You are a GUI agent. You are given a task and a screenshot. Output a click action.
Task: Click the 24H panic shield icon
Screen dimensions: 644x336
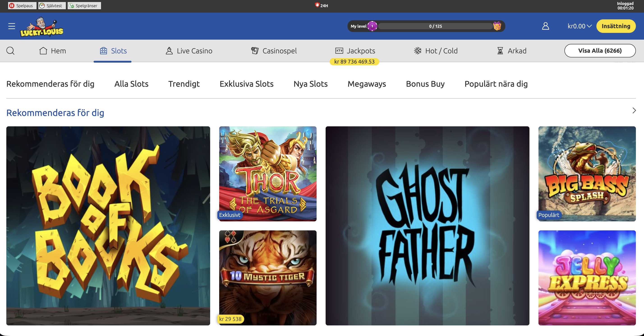(x=317, y=5)
